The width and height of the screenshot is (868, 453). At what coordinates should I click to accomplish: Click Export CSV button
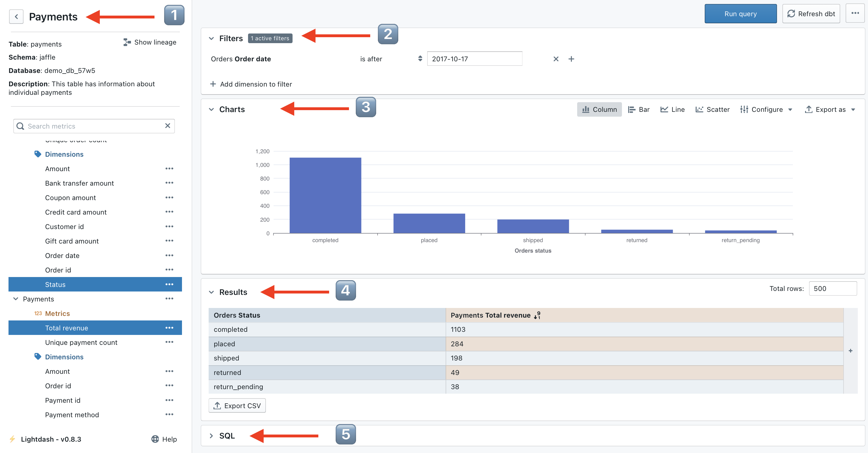[237, 405]
